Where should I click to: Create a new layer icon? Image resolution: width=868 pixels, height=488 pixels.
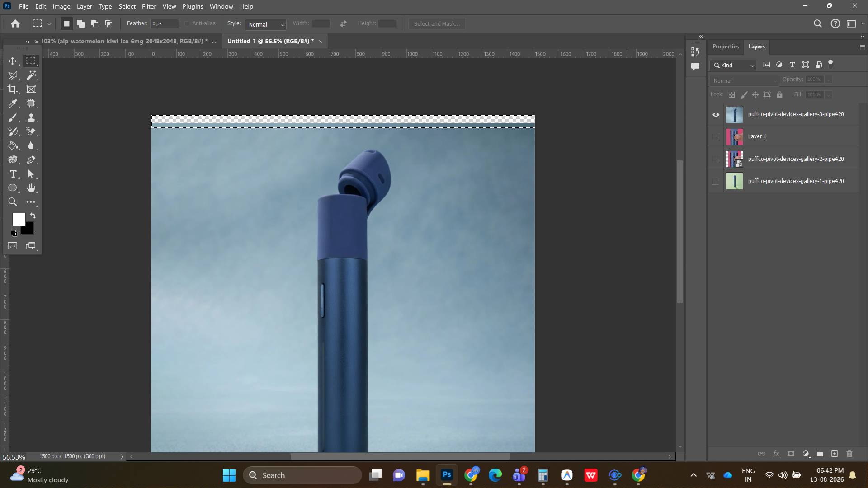pos(835,454)
